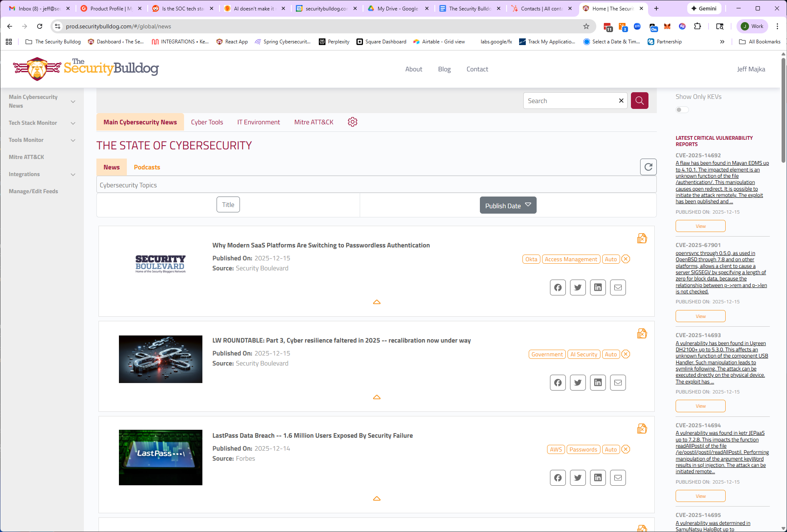Click document icon on LastPass Data Breach card
787x532 pixels.
[x=642, y=429]
